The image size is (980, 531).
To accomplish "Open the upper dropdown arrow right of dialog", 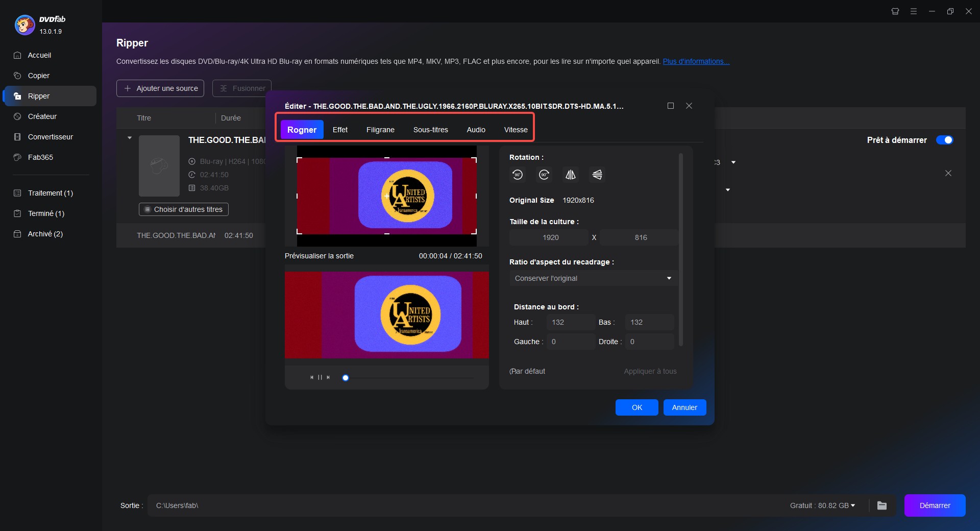I will 733,162.
